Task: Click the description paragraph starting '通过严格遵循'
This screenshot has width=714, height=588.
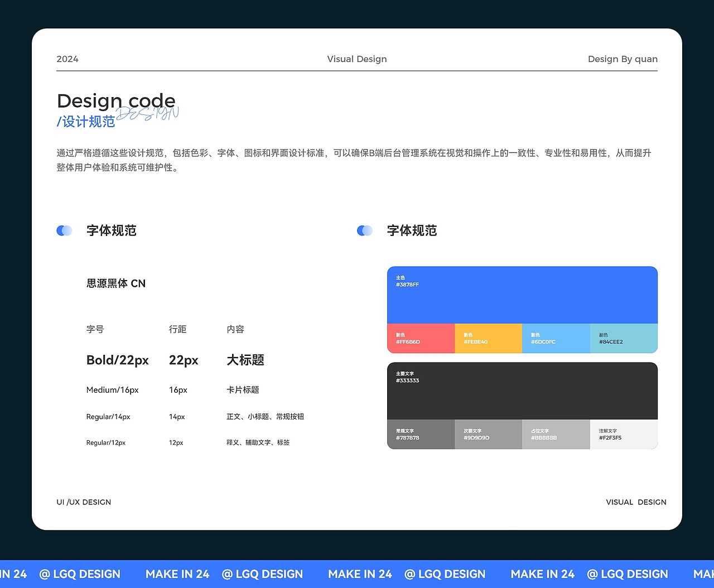Action: point(354,160)
